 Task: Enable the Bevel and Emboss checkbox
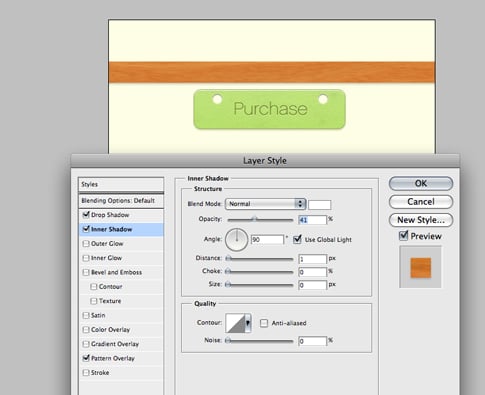pos(86,272)
